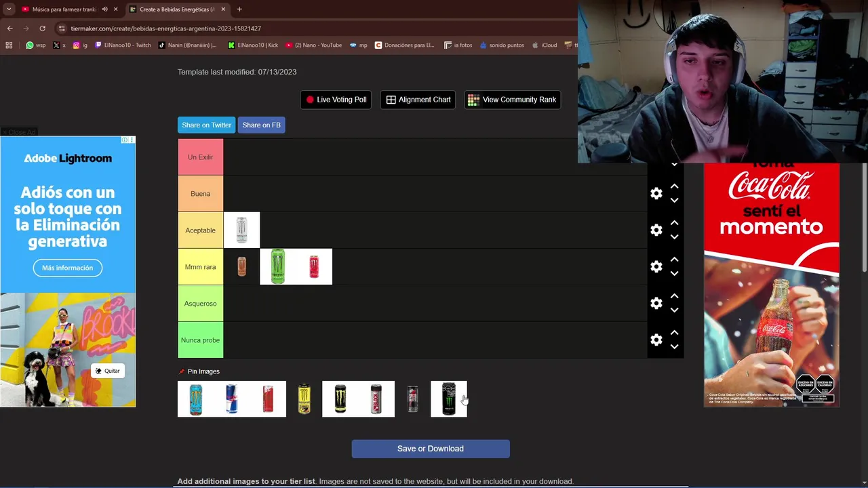Screen dimensions: 868x488
Task: Select yellow Monster can in pool
Action: coord(304,399)
